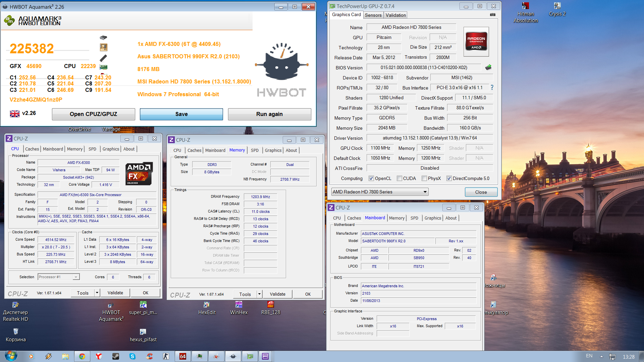Open Mainboard tab in the CPU-Z Memory window
The height and width of the screenshot is (362, 644).
[215, 150]
